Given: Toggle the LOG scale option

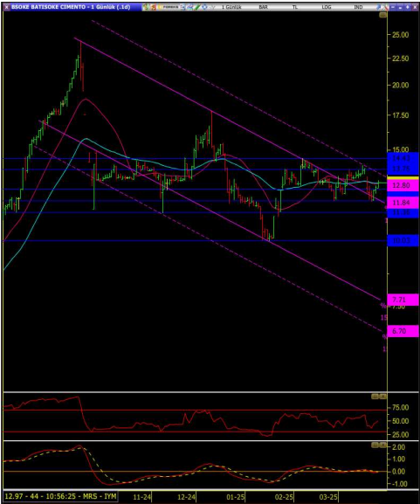Looking at the screenshot, I should point(327,7).
